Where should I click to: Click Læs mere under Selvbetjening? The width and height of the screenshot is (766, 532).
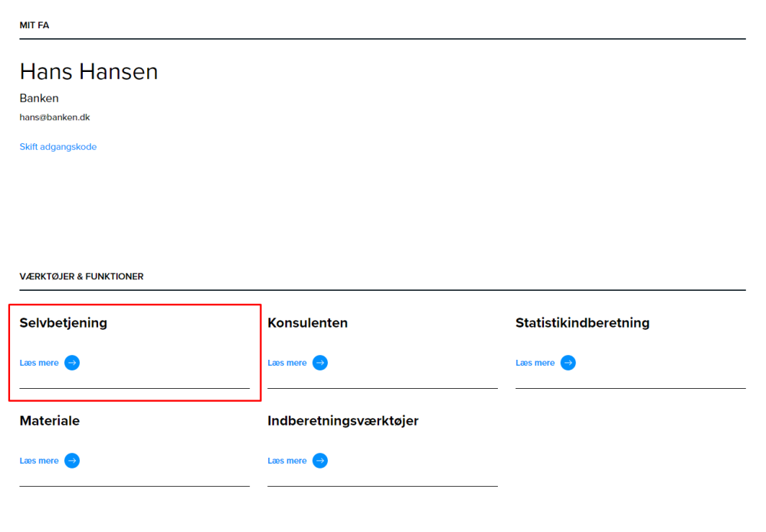[39, 363]
